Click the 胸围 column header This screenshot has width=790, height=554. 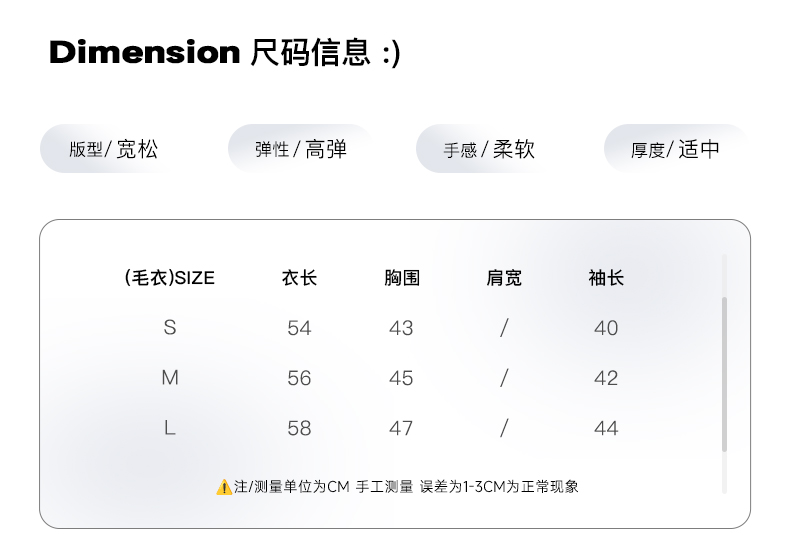tap(401, 278)
